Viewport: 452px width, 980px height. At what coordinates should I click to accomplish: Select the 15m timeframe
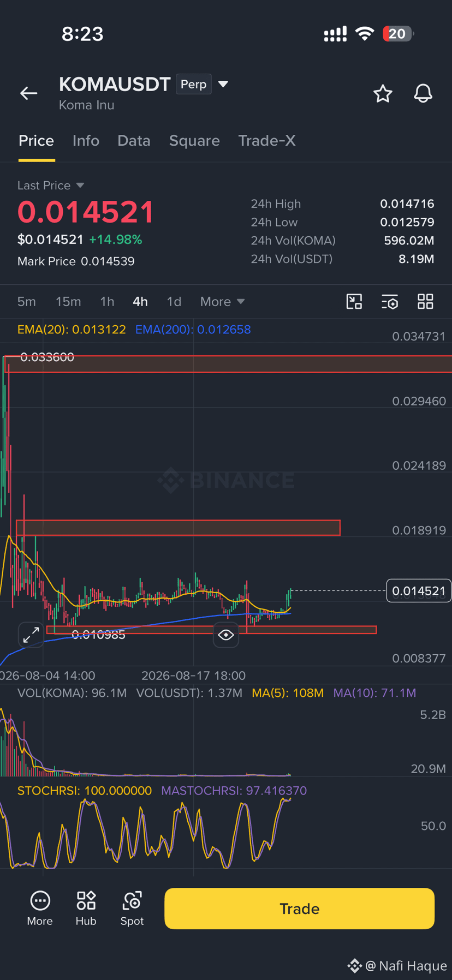pyautogui.click(x=68, y=301)
